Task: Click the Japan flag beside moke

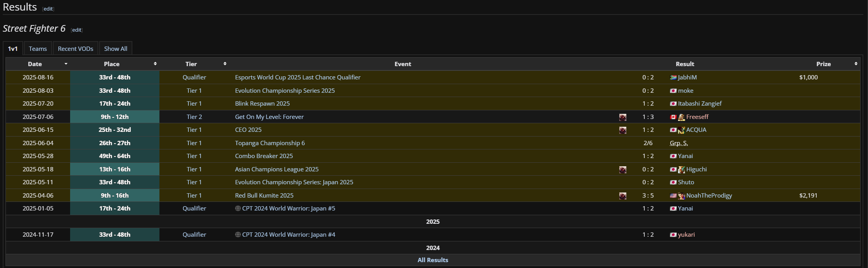Action: tap(673, 91)
